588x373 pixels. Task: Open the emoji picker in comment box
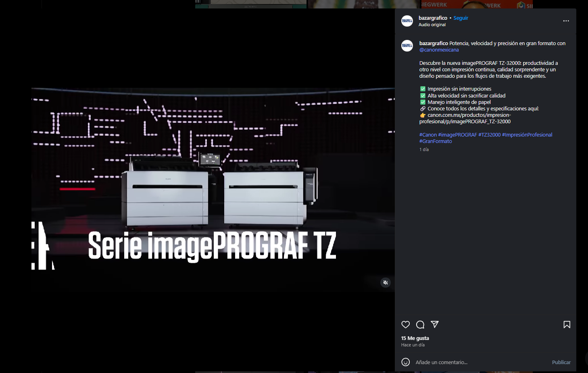click(x=406, y=362)
